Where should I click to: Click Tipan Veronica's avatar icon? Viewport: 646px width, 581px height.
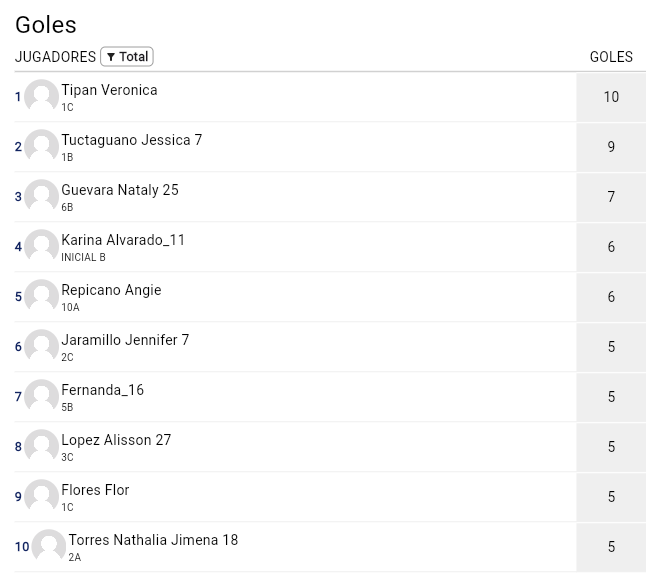point(41,96)
